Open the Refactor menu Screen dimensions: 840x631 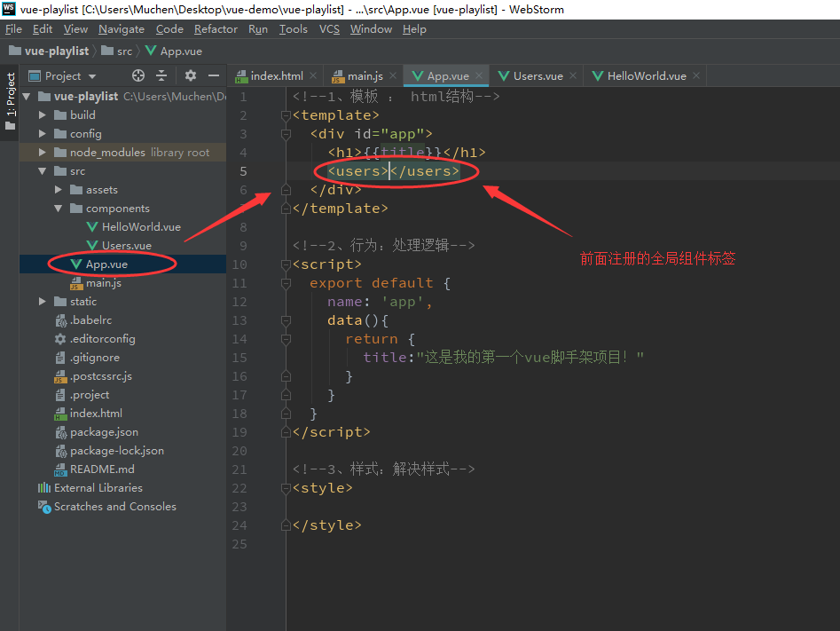pyautogui.click(x=216, y=28)
